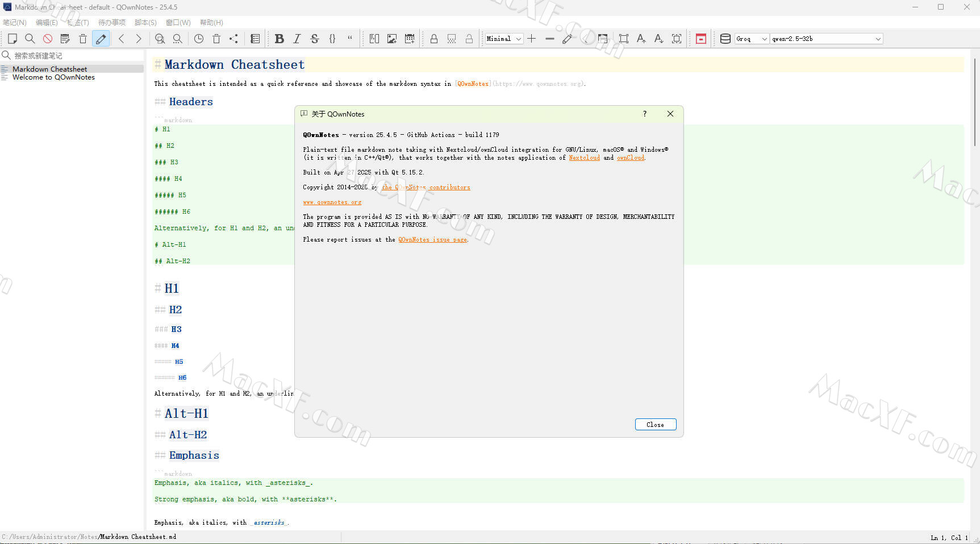This screenshot has height=544, width=980.
Task: Apply italic with the I icon
Action: click(297, 39)
